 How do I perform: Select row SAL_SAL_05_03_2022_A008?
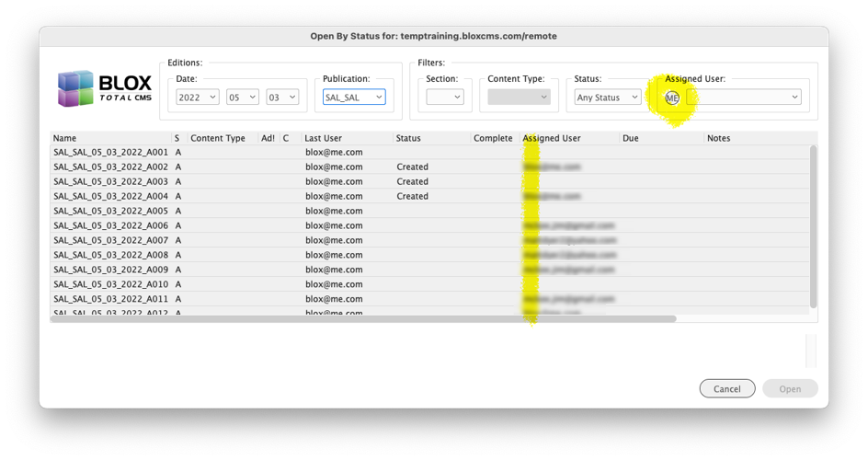429,255
